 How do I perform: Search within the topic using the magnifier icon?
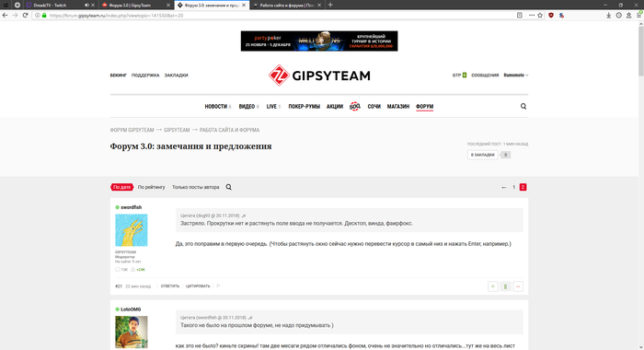(229, 187)
